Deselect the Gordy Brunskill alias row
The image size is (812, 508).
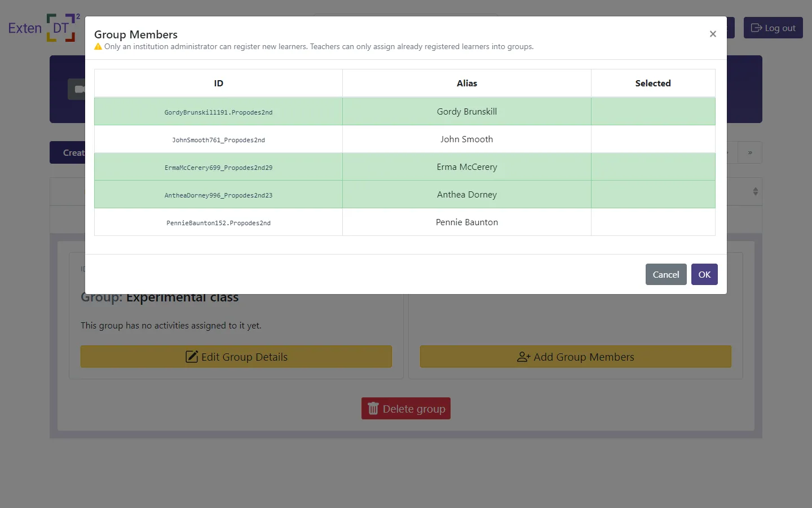point(466,112)
